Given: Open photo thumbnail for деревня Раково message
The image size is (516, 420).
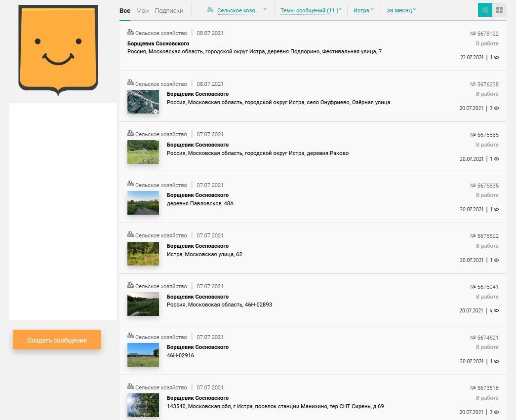Looking at the screenshot, I should click(x=143, y=152).
